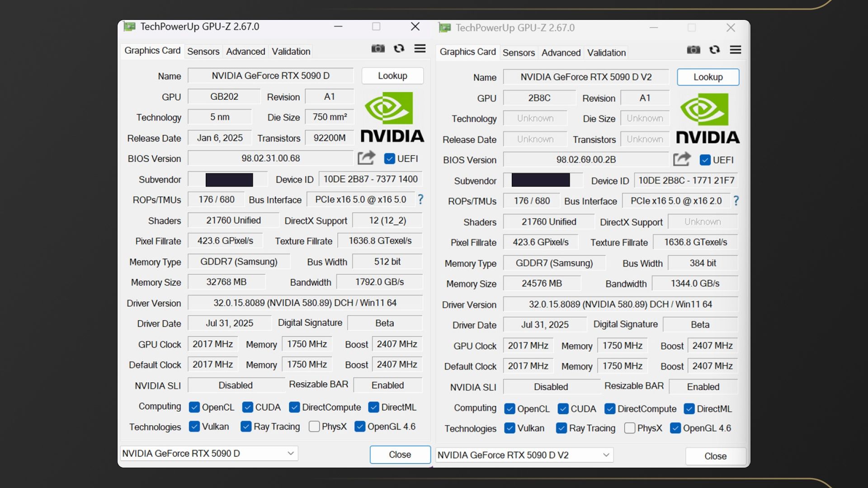868x488 pixels.
Task: Expand the RTX 5090 D GPU selector dropdown
Action: pos(290,453)
